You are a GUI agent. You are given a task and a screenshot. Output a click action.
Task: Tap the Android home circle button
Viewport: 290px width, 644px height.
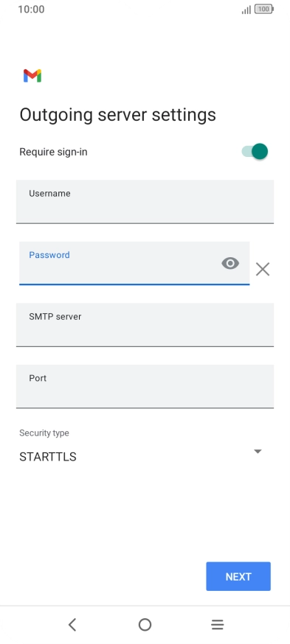tap(145, 625)
